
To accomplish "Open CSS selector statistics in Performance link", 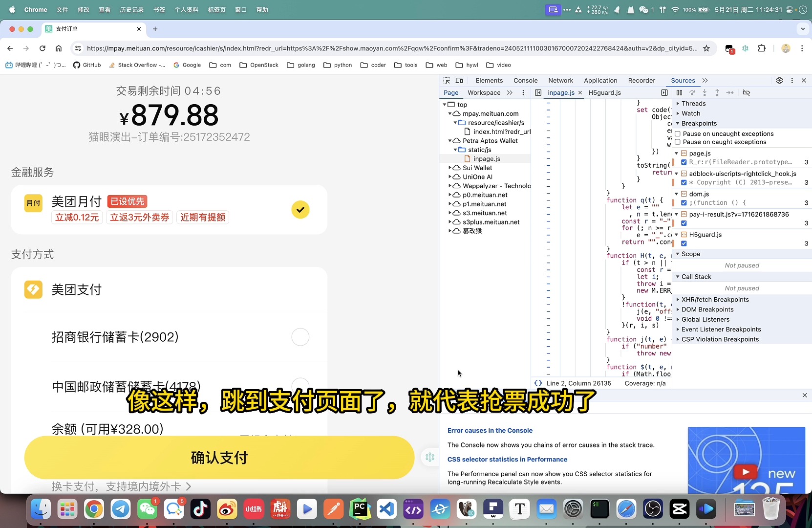I will coord(507,460).
